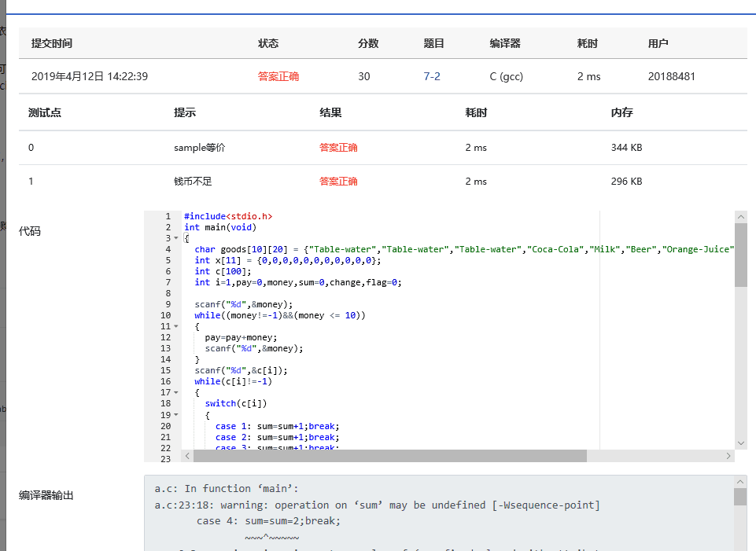The image size is (756, 551).
Task: Click the 提交时间 column header
Action: coord(52,43)
